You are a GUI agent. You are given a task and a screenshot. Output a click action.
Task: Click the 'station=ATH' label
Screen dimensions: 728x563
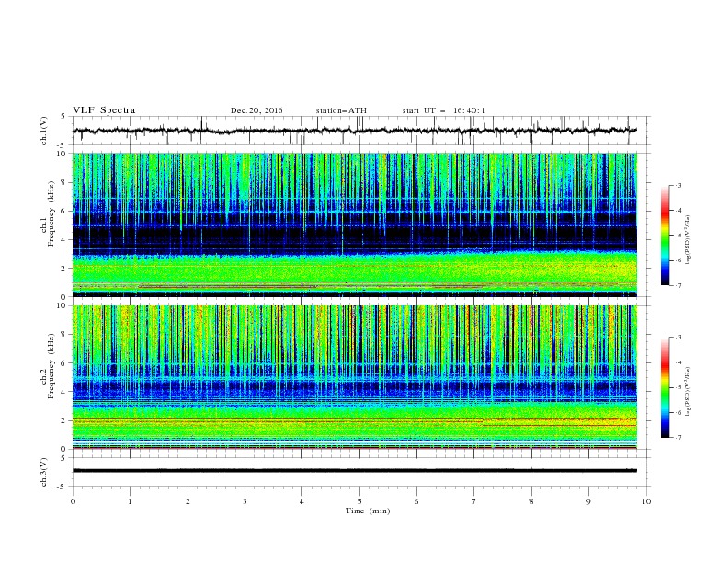point(341,110)
